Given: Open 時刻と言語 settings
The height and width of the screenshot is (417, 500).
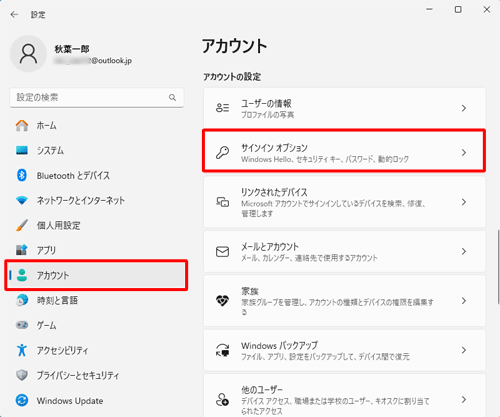Looking at the screenshot, I should (x=97, y=300).
